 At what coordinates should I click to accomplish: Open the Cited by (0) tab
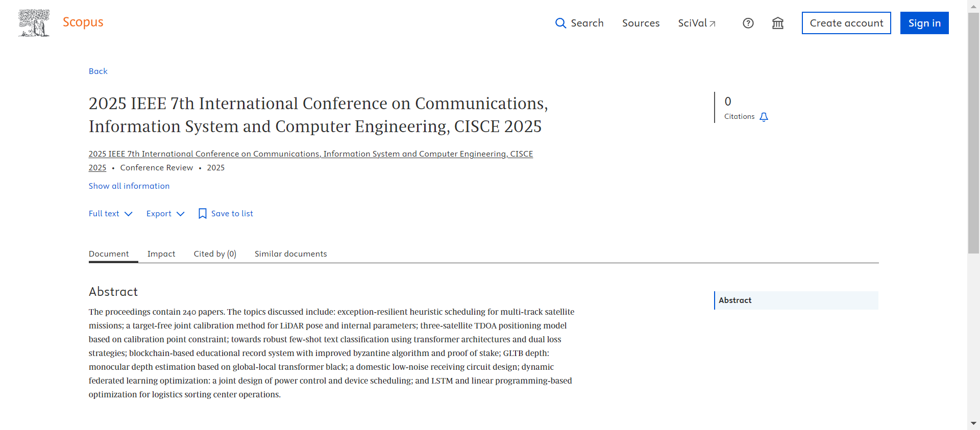tap(215, 254)
